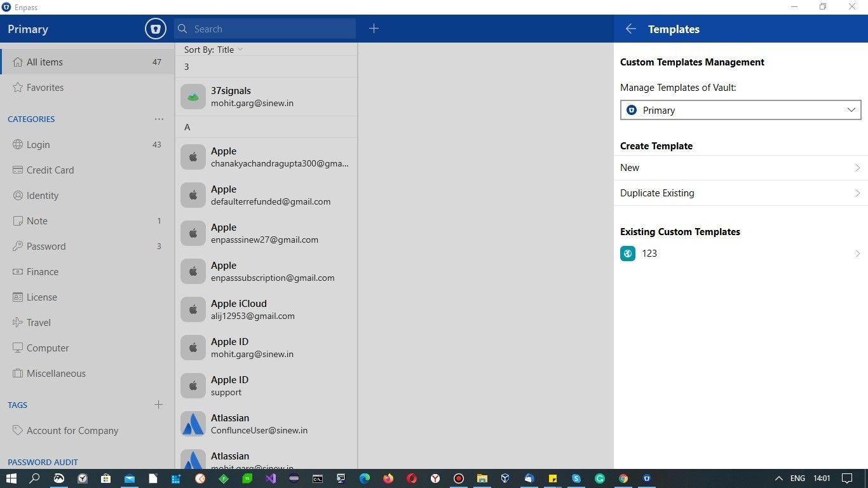Click the plus icon to add item
Image resolution: width=868 pixels, height=488 pixels.
374,29
